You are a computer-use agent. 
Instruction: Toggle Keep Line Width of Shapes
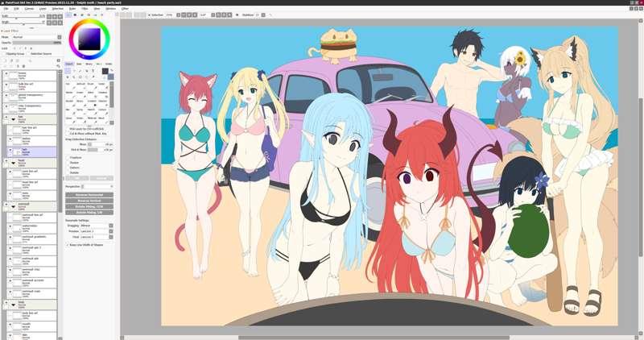click(x=68, y=245)
